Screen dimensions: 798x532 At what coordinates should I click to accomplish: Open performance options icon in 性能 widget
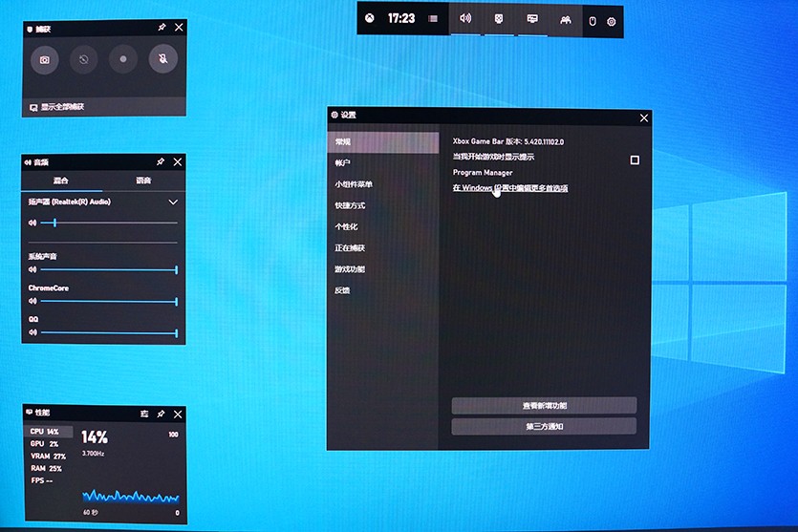(144, 414)
